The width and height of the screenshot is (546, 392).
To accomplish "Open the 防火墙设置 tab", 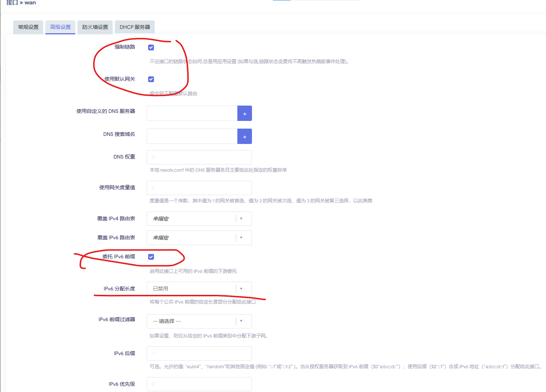I will click(95, 27).
